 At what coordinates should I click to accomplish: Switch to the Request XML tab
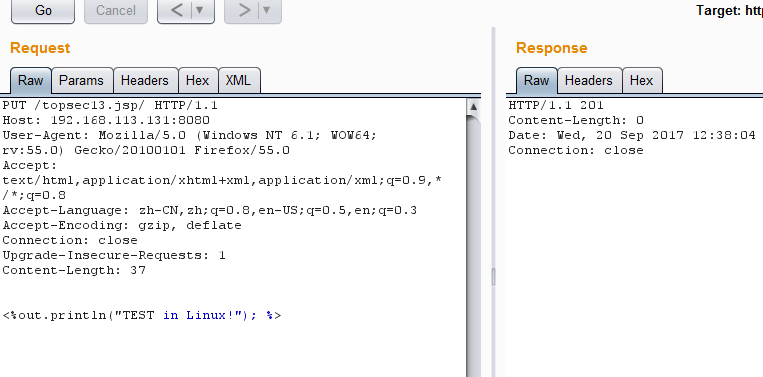(x=238, y=80)
